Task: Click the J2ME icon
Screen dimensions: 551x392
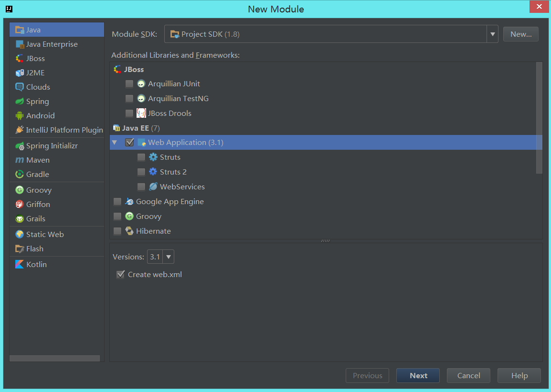Action: click(20, 72)
